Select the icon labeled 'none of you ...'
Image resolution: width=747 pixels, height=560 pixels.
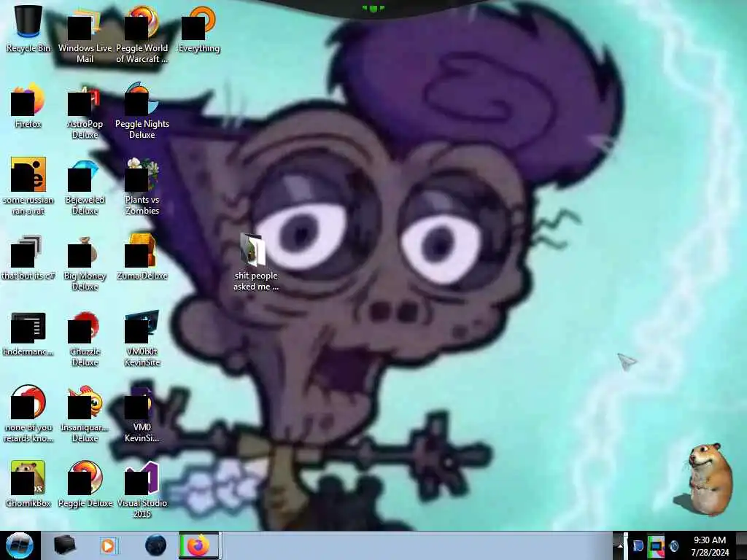coord(28,414)
